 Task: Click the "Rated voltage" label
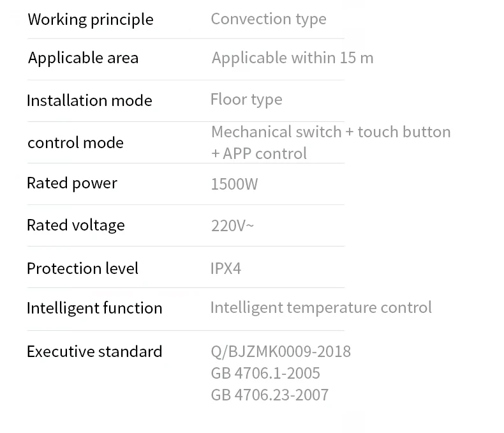[x=75, y=225]
